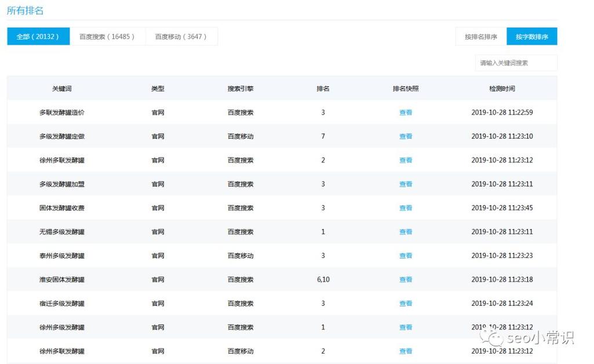View snapshot for 泰州多级发酵罐

(x=405, y=256)
